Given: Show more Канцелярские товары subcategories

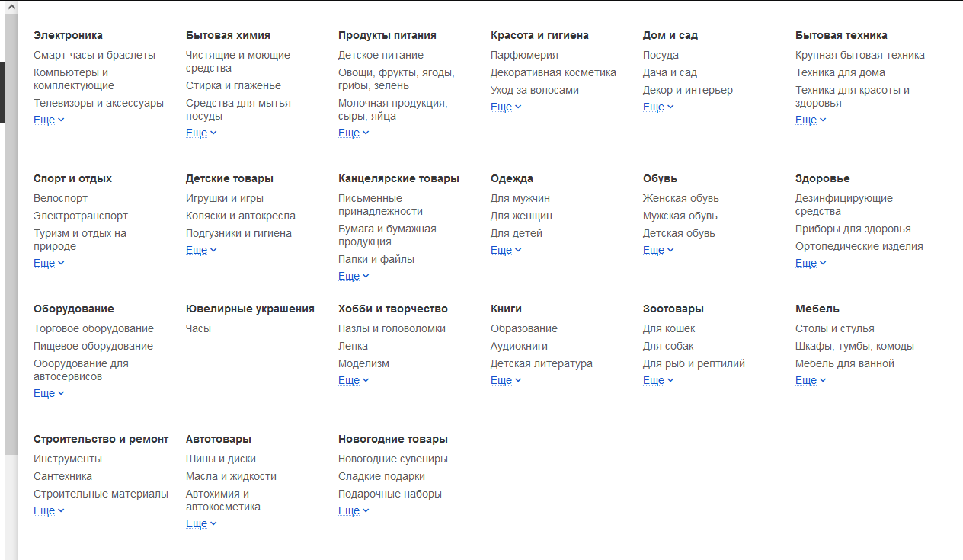Looking at the screenshot, I should [354, 276].
